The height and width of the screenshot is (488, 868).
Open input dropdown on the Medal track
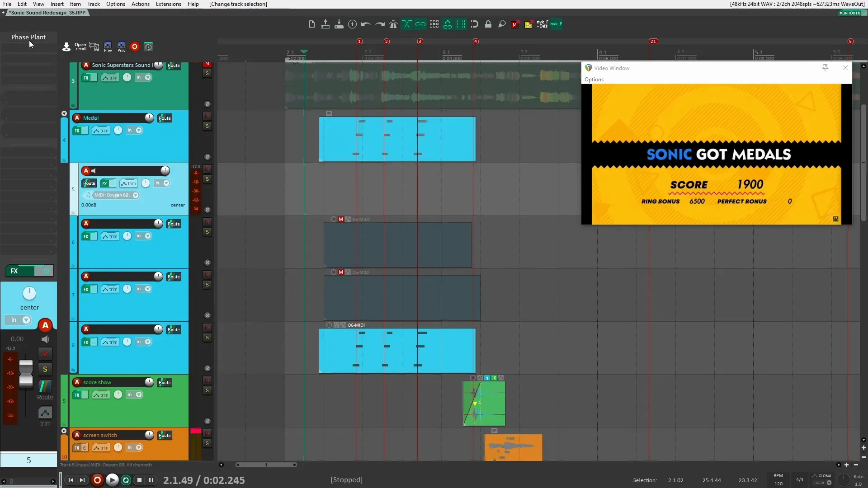coord(134,131)
